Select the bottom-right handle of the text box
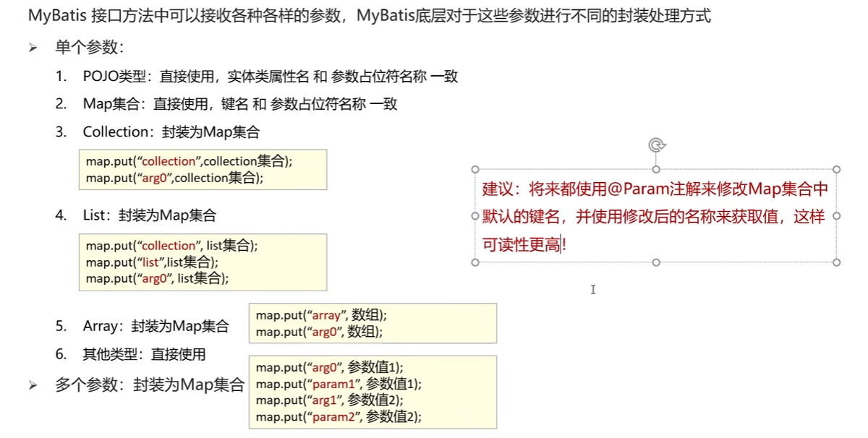868x438 pixels. point(837,262)
